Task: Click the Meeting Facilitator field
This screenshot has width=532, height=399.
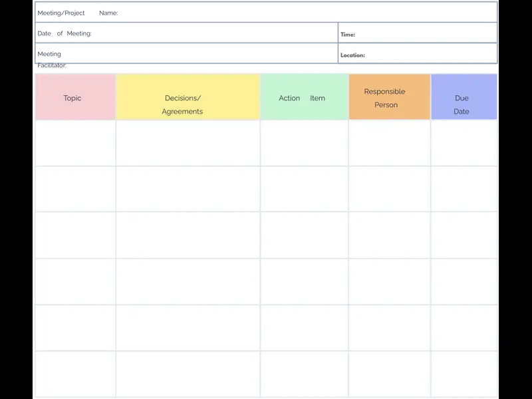Action: click(x=187, y=53)
